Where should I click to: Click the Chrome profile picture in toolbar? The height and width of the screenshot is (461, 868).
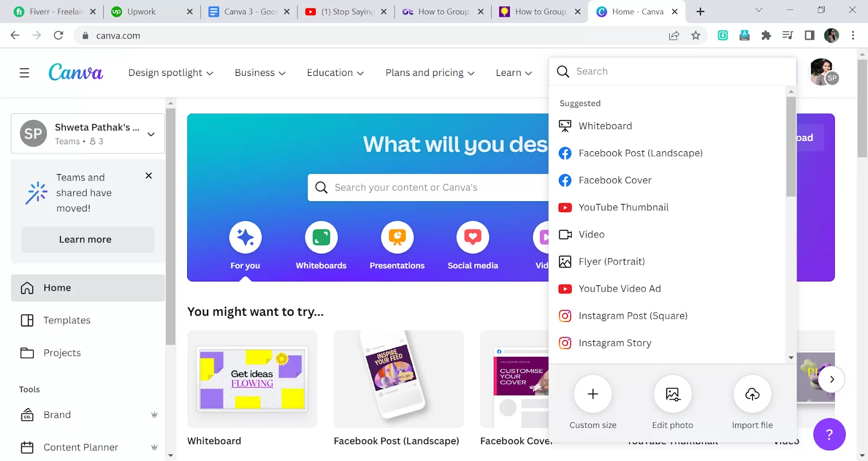click(831, 35)
